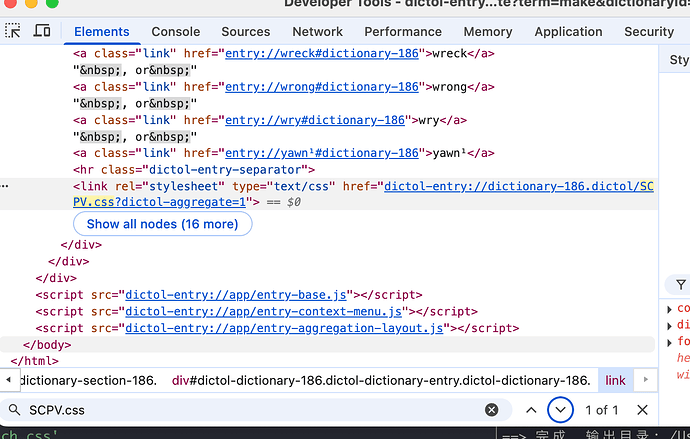Click the filter funnel icon in Styles pane
690x439 pixels.
[681, 285]
